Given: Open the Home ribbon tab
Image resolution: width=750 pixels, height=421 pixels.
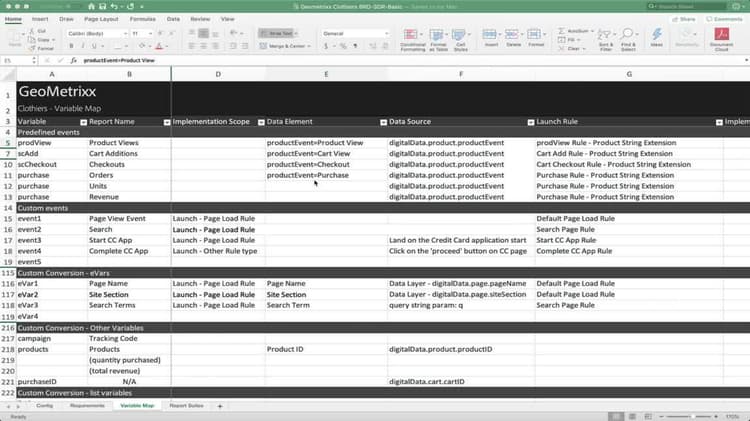Looking at the screenshot, I should click(13, 19).
